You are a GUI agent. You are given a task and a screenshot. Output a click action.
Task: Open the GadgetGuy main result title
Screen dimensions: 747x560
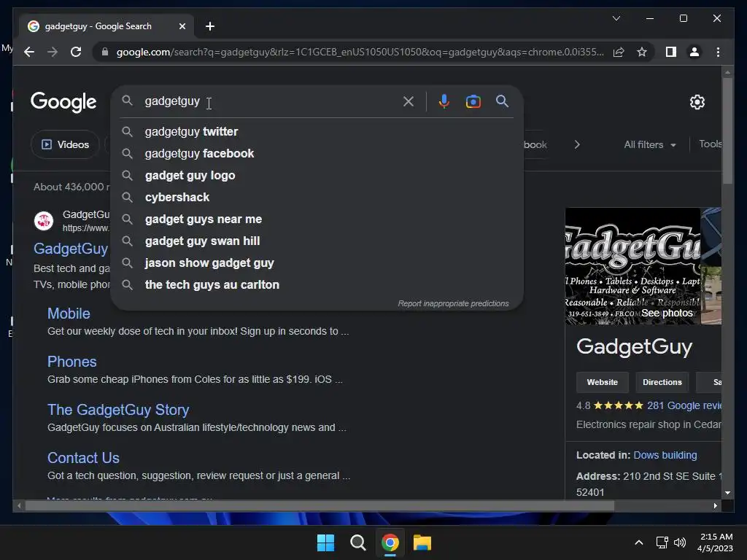point(71,249)
